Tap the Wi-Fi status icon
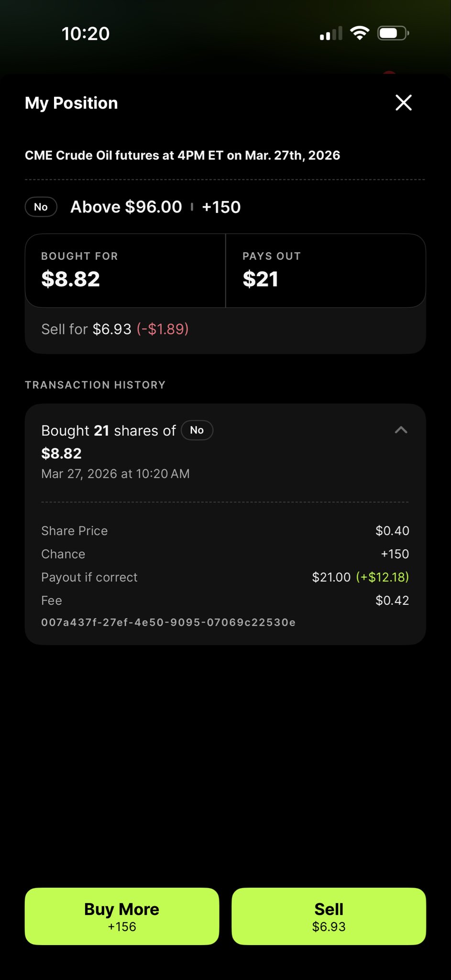 [x=360, y=33]
